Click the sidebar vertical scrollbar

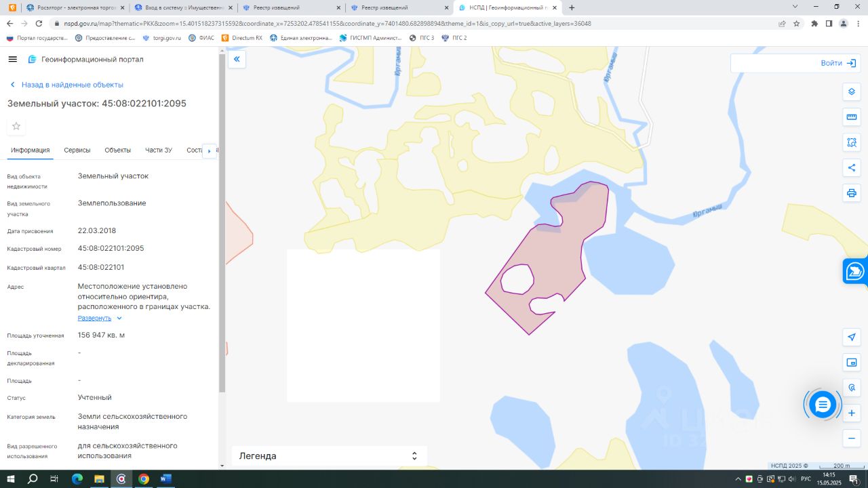pos(222,224)
